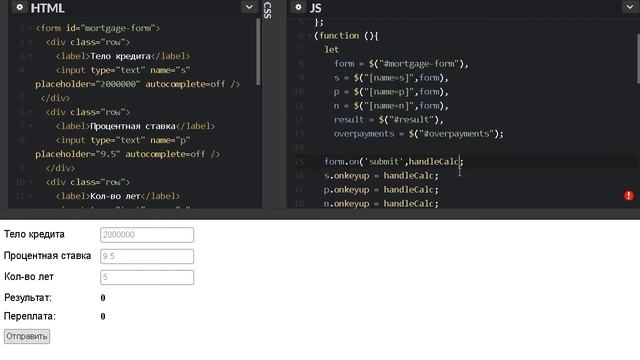Click the form.on('submit',handleCalc line
The width and height of the screenshot is (640, 360).
click(394, 162)
